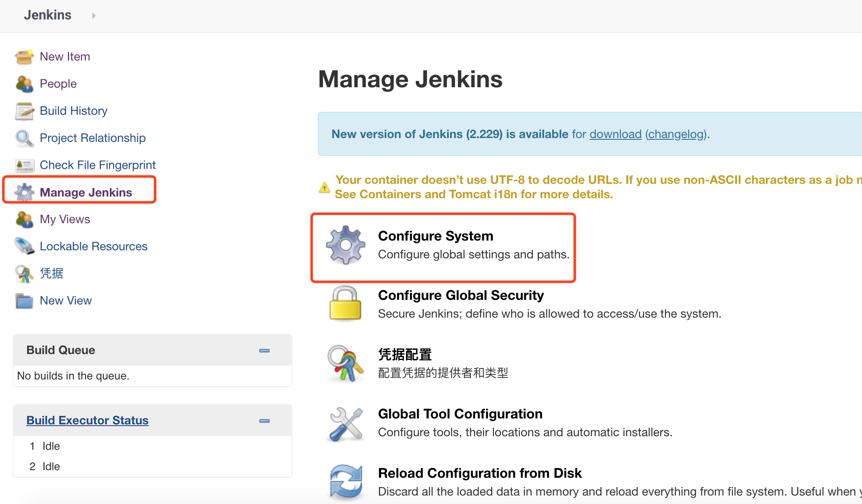Screen dimensions: 862x504
Task: Collapse the Build Executor Status panel
Action: [264, 421]
